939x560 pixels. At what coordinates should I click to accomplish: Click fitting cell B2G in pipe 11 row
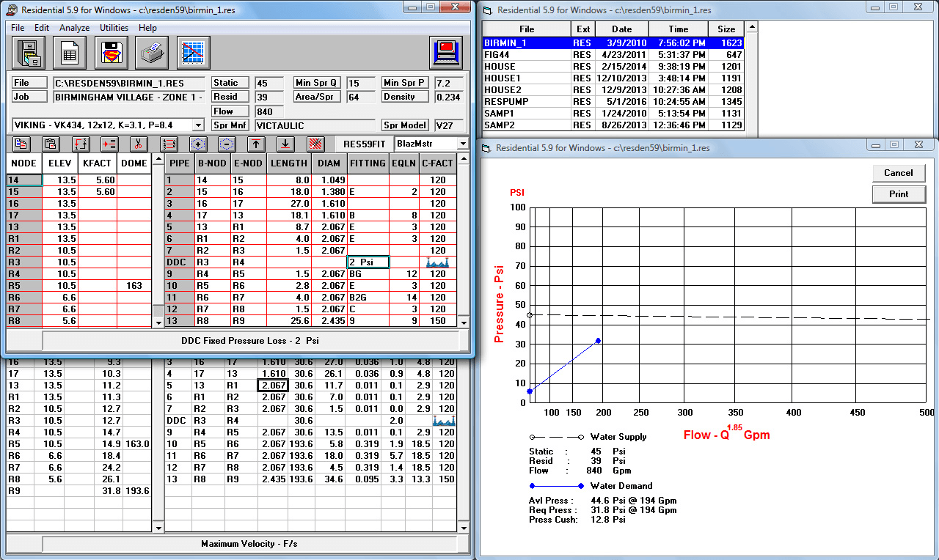click(x=368, y=297)
